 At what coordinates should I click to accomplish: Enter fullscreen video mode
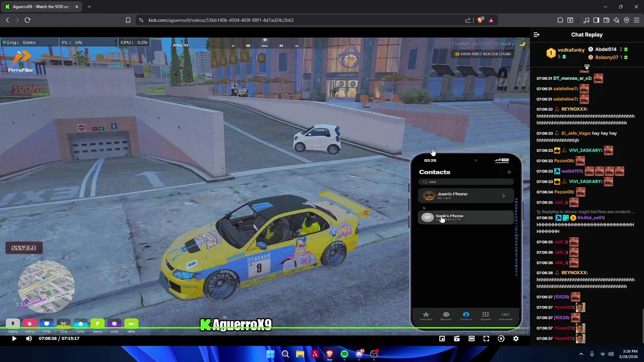pyautogui.click(x=486, y=339)
